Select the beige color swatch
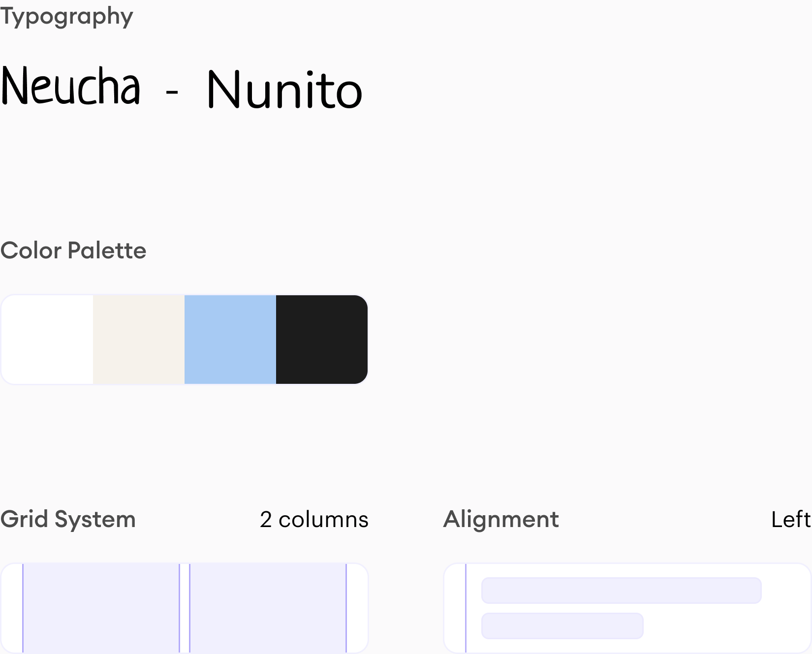 [139, 340]
